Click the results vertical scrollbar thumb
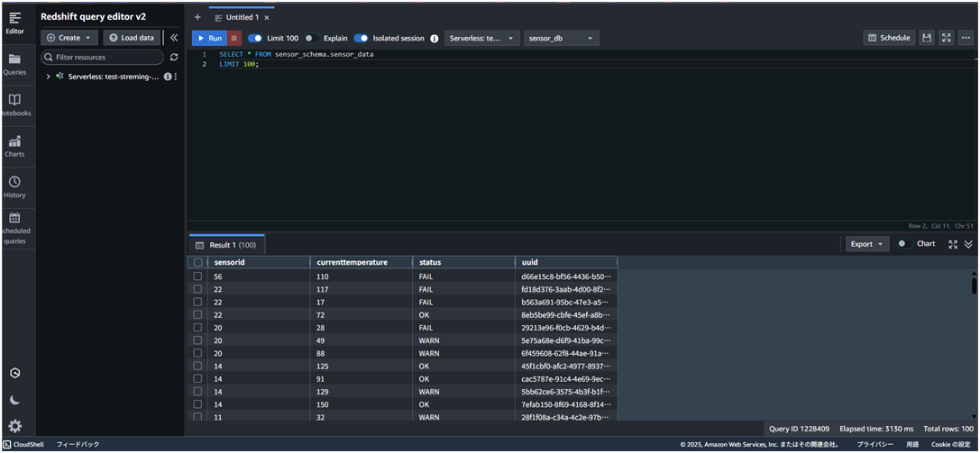Image resolution: width=980 pixels, height=453 pixels. 974,285
